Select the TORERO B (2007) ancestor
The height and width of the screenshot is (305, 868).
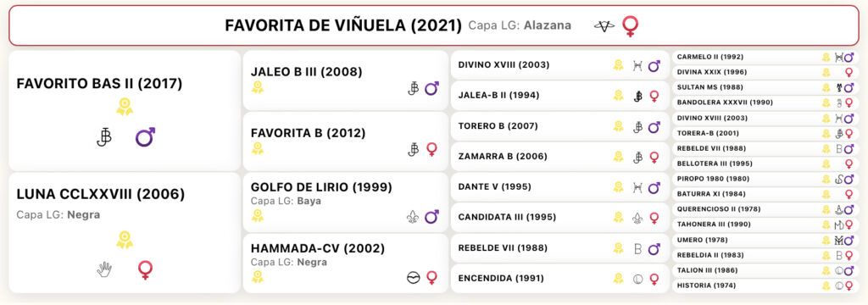(x=559, y=126)
